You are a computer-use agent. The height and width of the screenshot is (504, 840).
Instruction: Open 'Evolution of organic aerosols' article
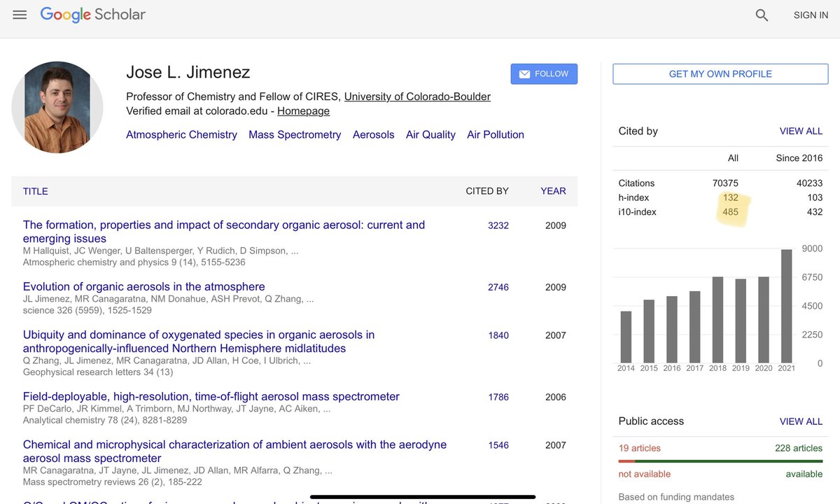coord(143,286)
